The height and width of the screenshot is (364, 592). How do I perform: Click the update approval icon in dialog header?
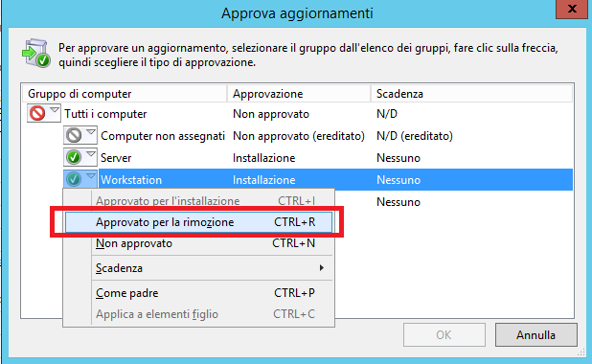point(36,54)
